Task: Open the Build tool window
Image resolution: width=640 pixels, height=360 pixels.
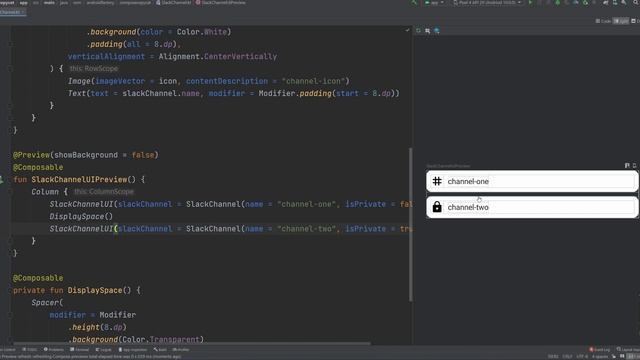Action: 160,350
